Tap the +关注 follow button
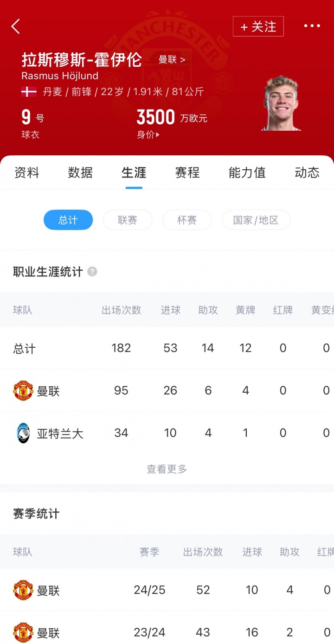Screen dimensions: 334x644 (258, 26)
